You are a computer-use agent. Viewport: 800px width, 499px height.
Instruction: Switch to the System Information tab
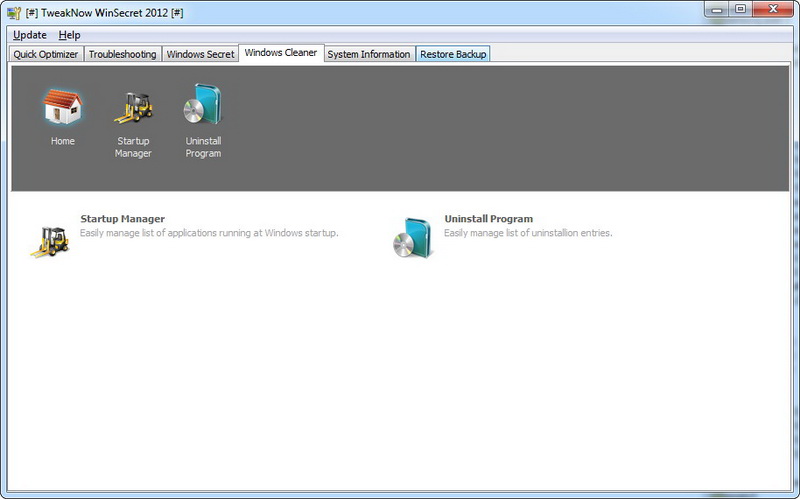(368, 54)
